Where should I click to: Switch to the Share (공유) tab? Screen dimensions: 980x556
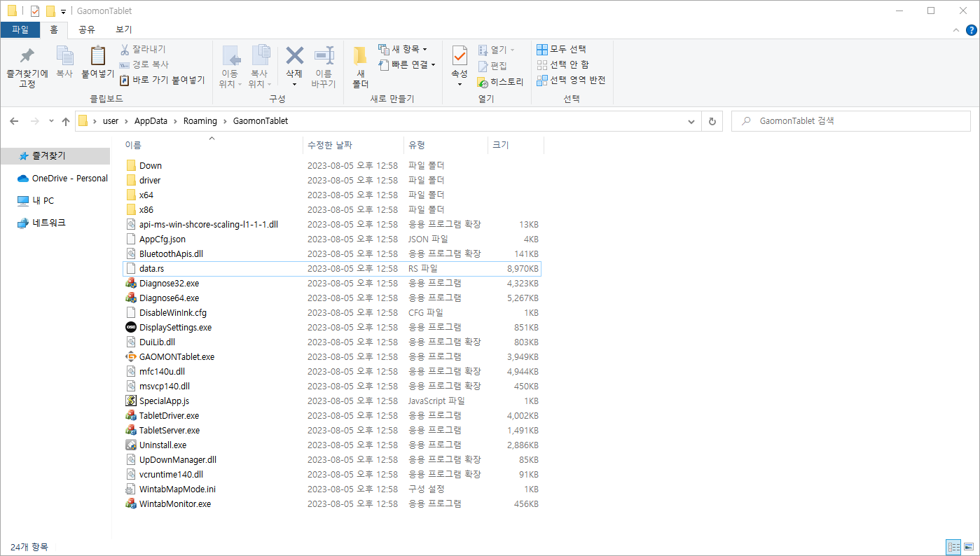pyautogui.click(x=87, y=29)
